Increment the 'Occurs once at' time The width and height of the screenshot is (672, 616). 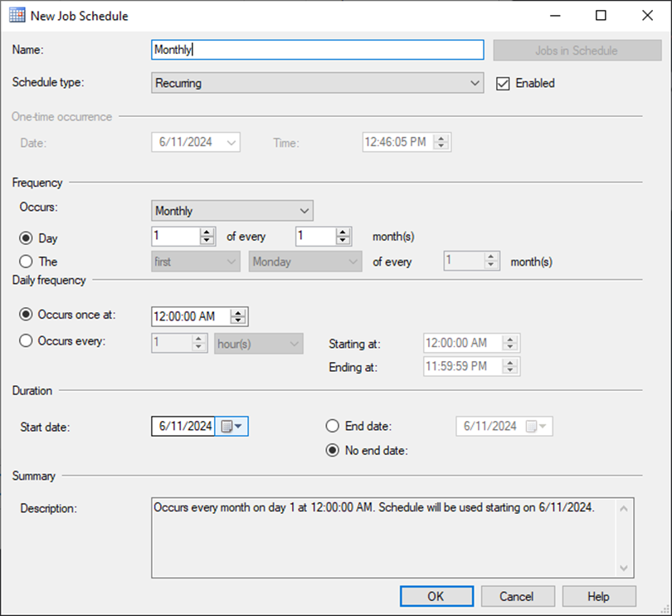[x=240, y=312]
